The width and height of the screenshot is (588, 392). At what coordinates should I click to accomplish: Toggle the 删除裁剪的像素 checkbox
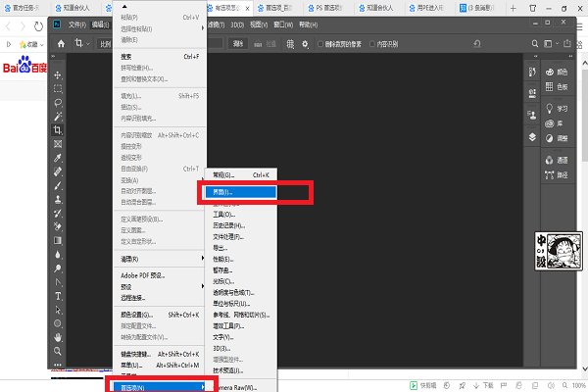pos(320,44)
